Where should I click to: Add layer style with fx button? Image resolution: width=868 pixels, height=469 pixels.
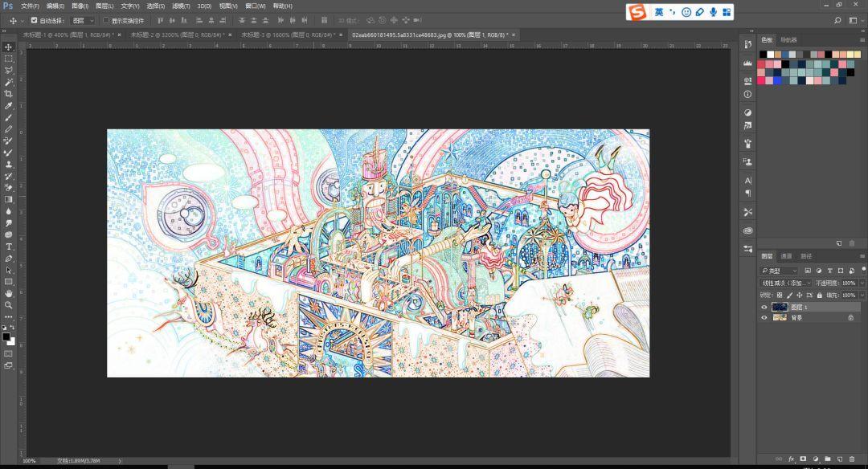click(791, 459)
